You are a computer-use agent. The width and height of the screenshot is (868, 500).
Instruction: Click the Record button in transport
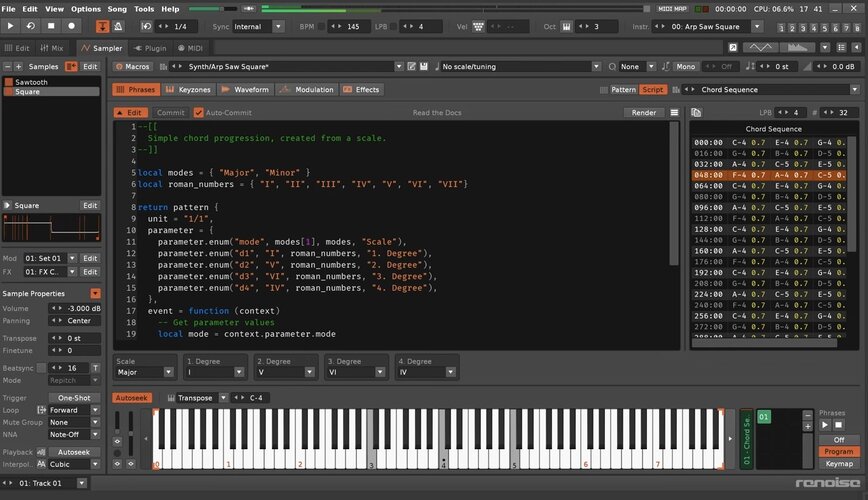pos(71,26)
